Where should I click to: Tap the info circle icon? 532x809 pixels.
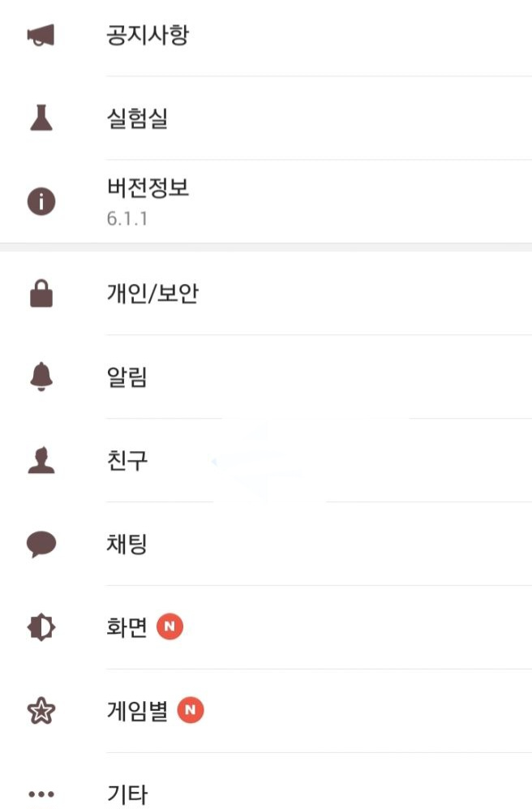coord(41,201)
